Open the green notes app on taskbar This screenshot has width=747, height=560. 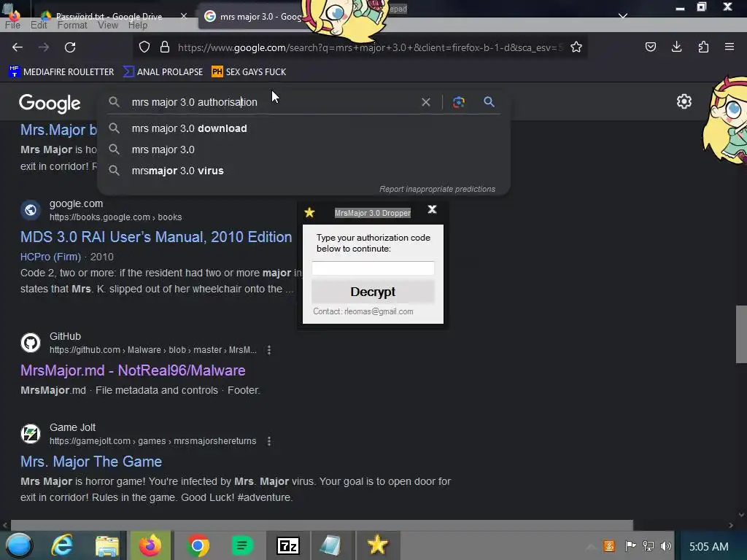point(242,545)
